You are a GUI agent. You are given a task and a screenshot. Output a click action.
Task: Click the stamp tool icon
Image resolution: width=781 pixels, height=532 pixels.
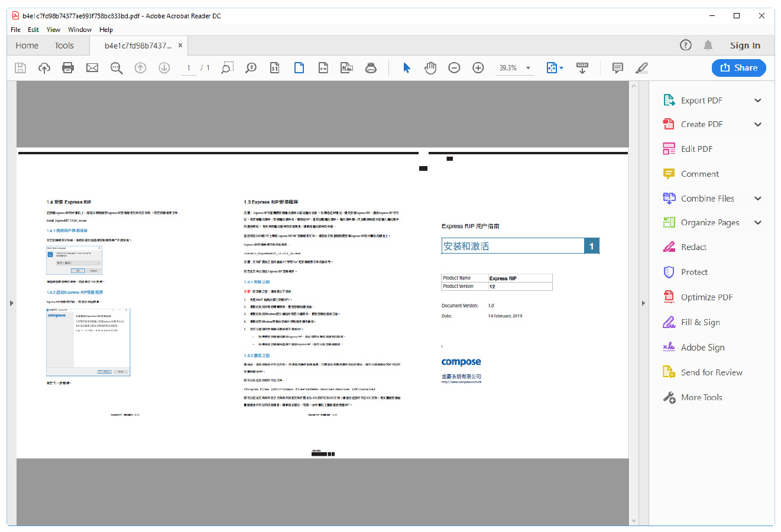(x=371, y=68)
